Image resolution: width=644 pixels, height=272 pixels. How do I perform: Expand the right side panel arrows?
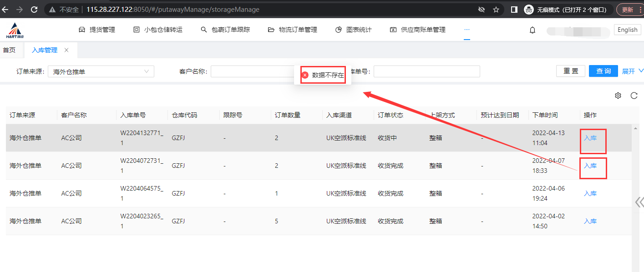tap(639, 202)
